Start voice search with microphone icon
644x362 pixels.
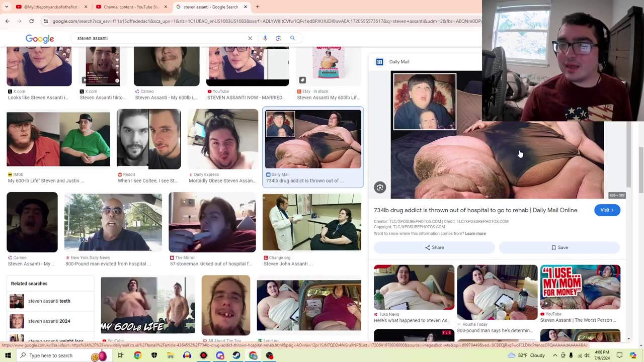pos(265,38)
